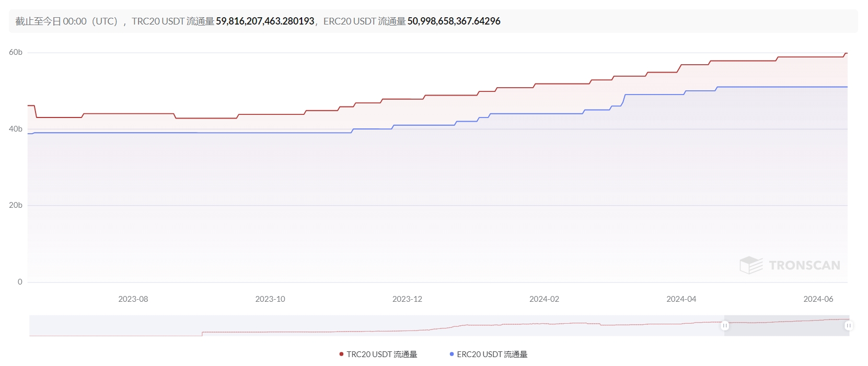Screen dimensions: 868x366
Task: Click the 2024-04 x-axis label
Action: click(x=681, y=299)
